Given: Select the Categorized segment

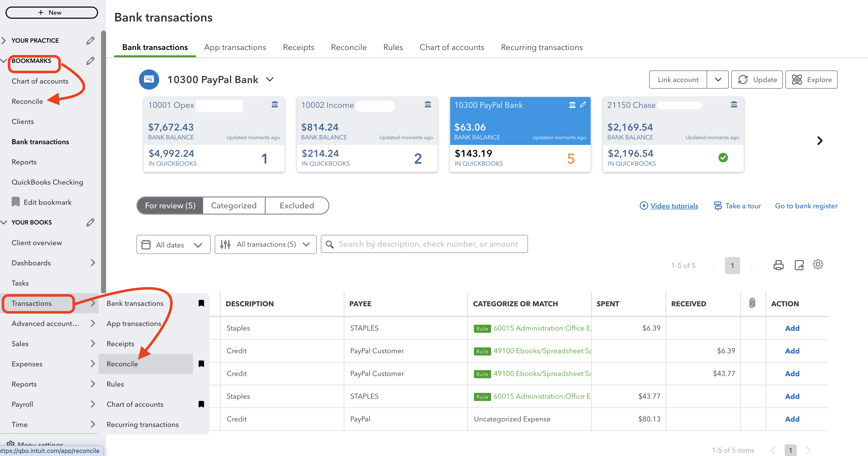Looking at the screenshot, I should [234, 206].
